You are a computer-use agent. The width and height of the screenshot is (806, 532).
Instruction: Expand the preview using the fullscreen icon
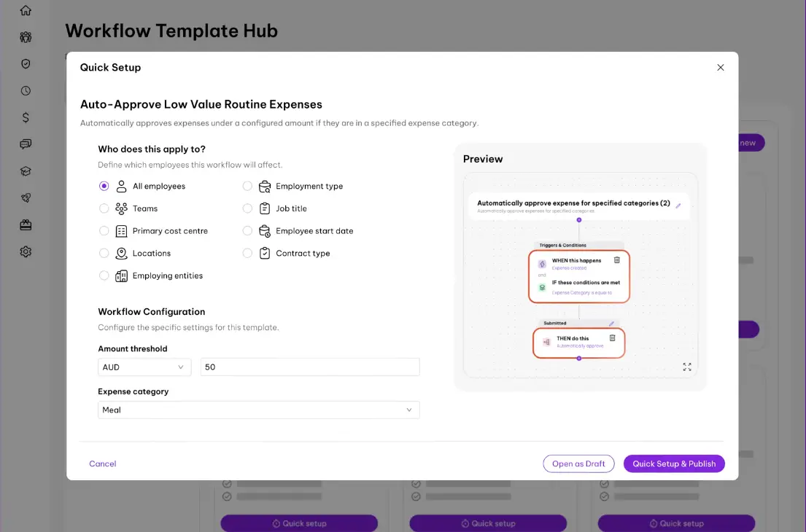(686, 367)
